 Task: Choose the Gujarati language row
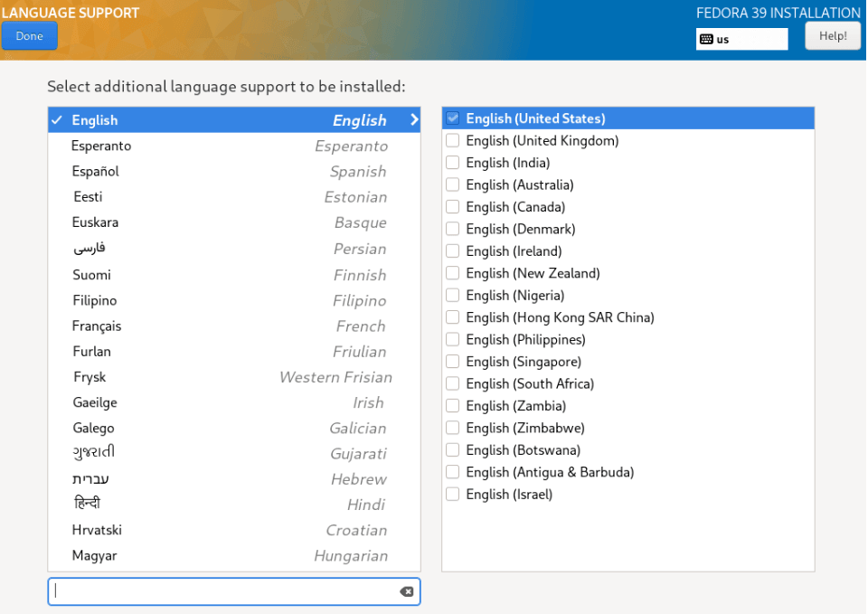(x=233, y=453)
